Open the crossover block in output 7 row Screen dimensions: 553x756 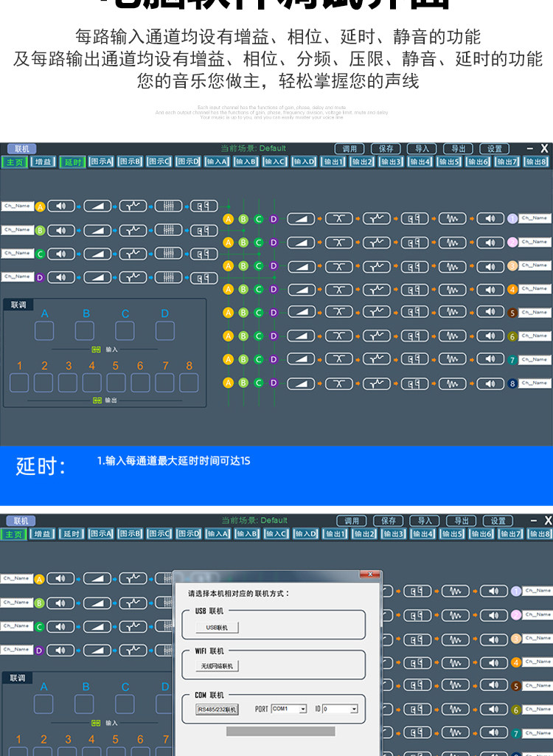click(339, 359)
